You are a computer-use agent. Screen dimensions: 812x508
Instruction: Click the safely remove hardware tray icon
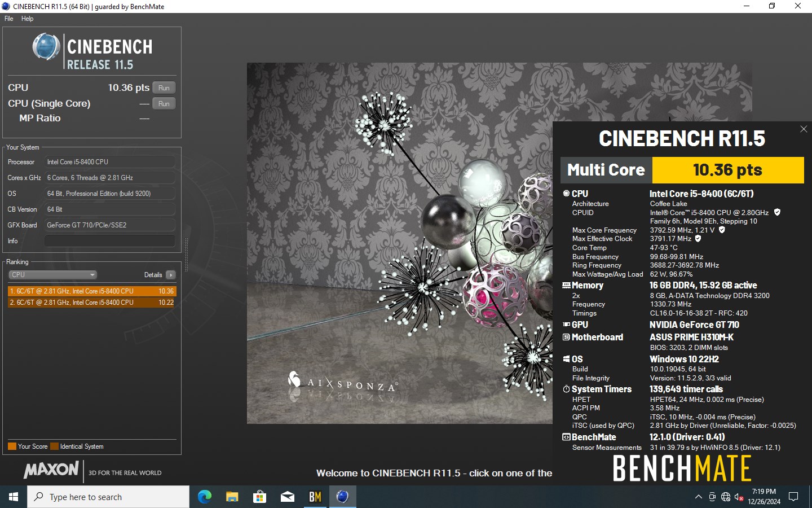click(x=712, y=497)
